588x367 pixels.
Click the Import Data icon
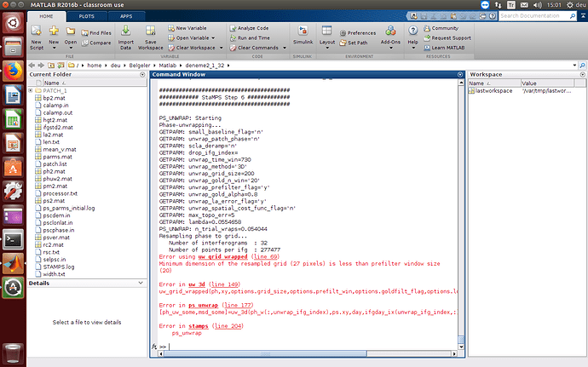point(125,31)
